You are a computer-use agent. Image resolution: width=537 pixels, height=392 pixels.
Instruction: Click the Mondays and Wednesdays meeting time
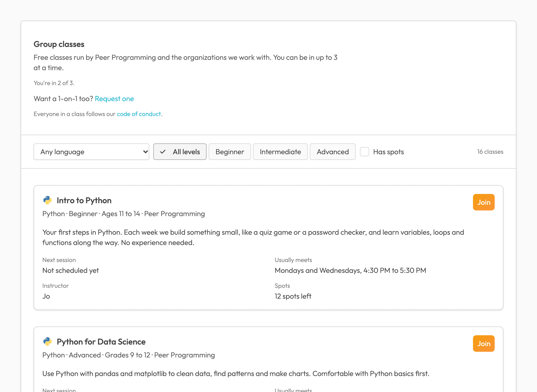(350, 270)
